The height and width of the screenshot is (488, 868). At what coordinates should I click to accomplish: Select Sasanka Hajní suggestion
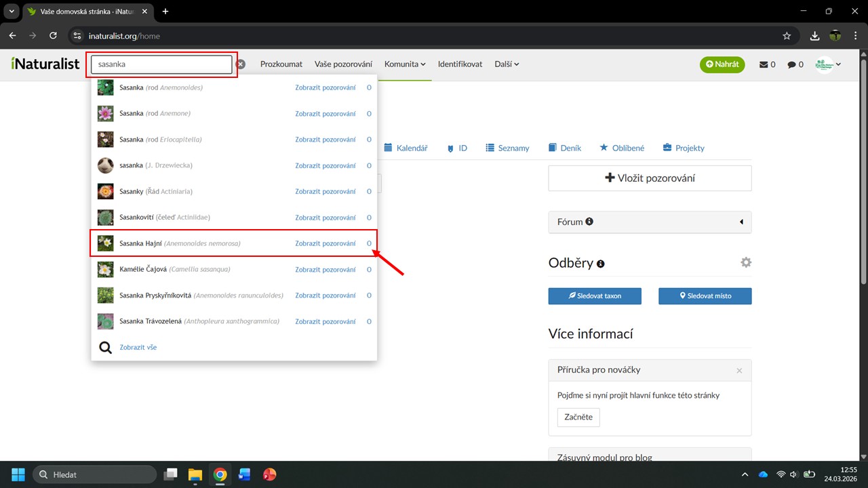click(x=180, y=243)
